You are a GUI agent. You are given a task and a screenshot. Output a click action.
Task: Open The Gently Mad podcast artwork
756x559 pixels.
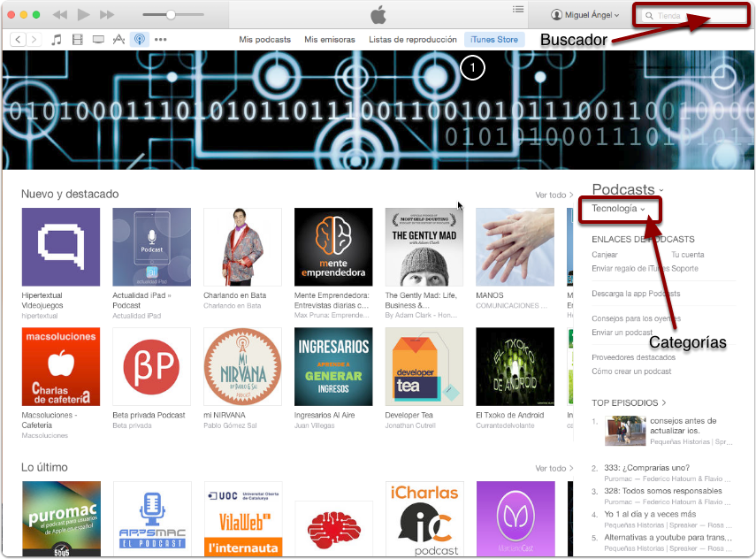click(x=424, y=247)
